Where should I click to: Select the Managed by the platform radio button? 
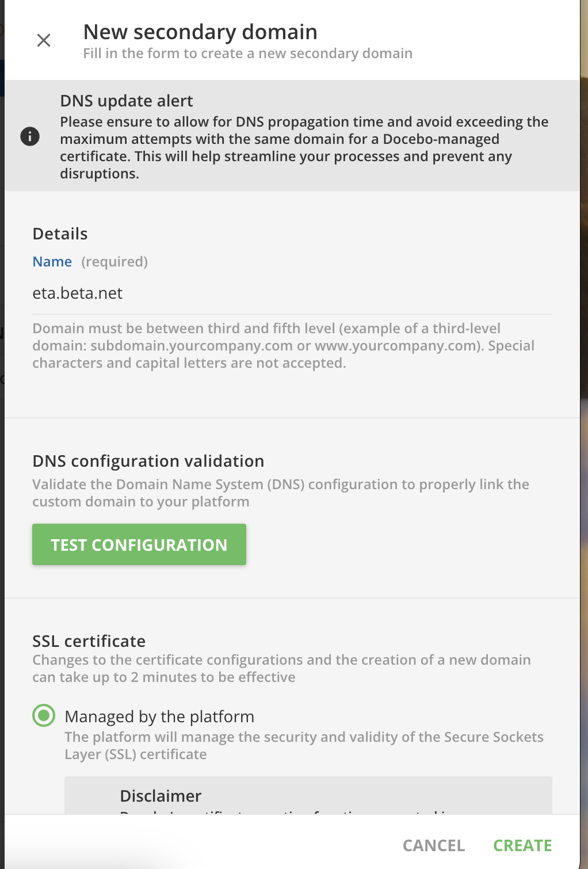pyautogui.click(x=44, y=716)
